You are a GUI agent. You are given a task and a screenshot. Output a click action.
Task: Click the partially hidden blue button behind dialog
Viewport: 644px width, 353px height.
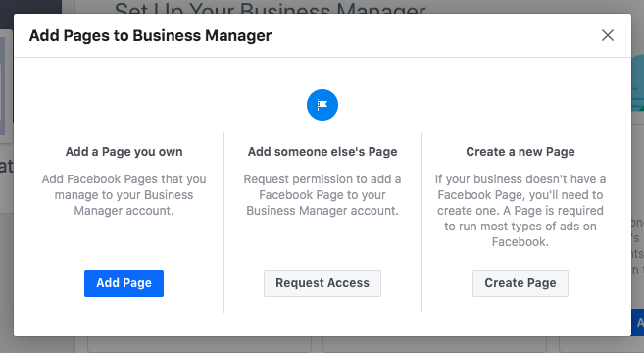637,323
